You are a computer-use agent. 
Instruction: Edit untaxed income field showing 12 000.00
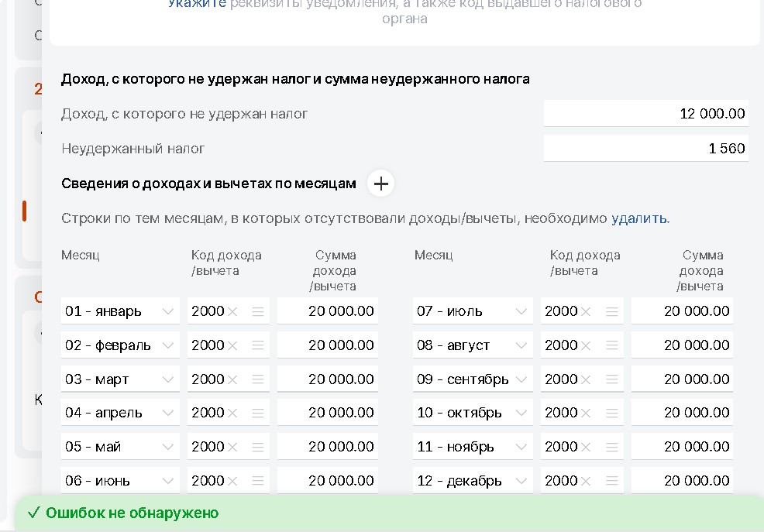tap(645, 113)
